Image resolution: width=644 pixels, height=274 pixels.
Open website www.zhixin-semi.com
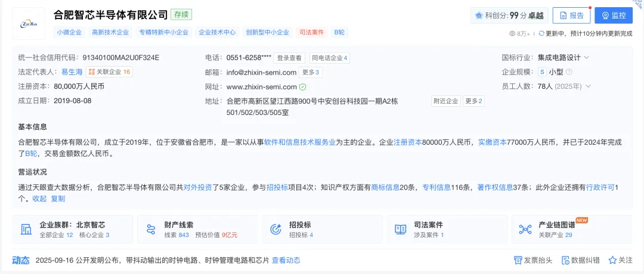pyautogui.click(x=262, y=87)
